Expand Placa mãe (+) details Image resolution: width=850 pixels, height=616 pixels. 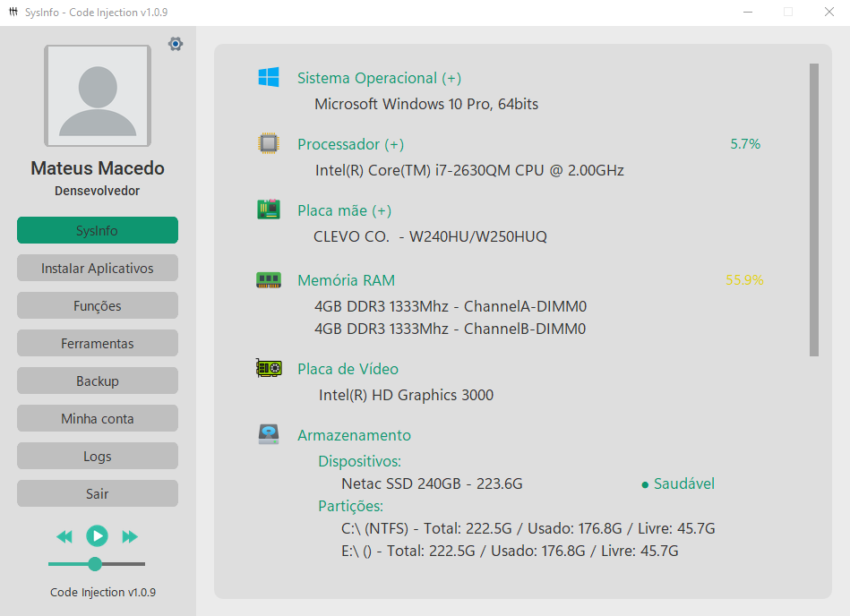point(344,210)
